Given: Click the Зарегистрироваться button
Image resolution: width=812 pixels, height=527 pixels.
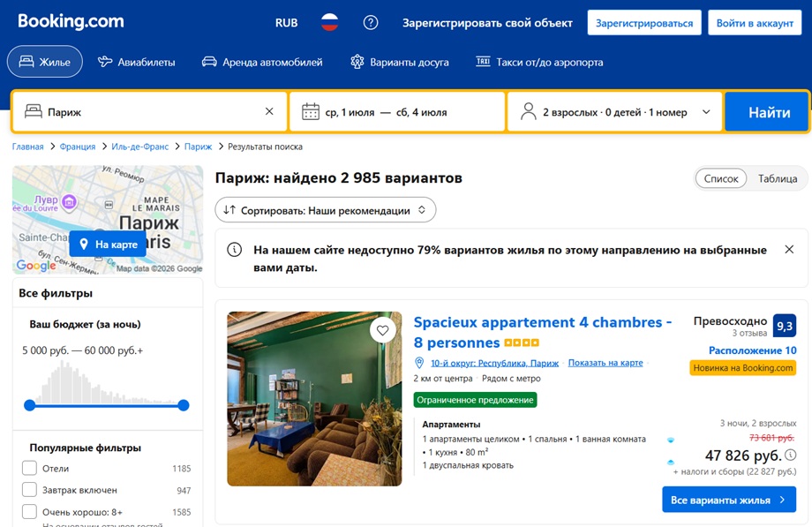Looking at the screenshot, I should tap(644, 23).
